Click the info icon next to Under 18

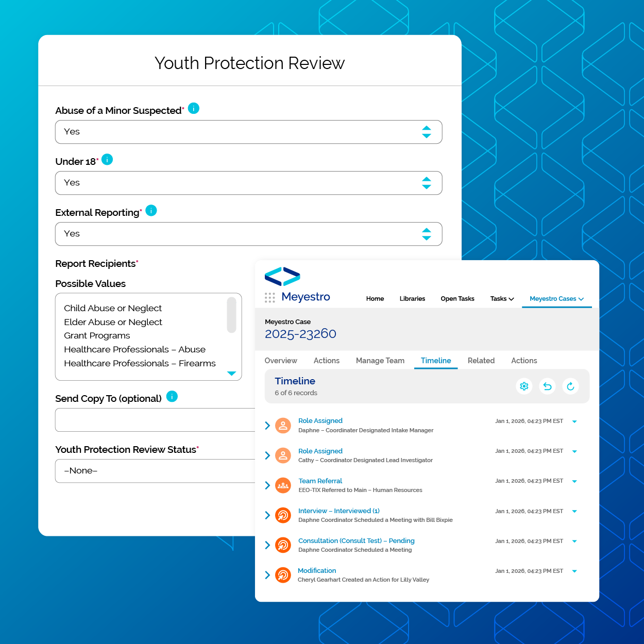point(107,159)
